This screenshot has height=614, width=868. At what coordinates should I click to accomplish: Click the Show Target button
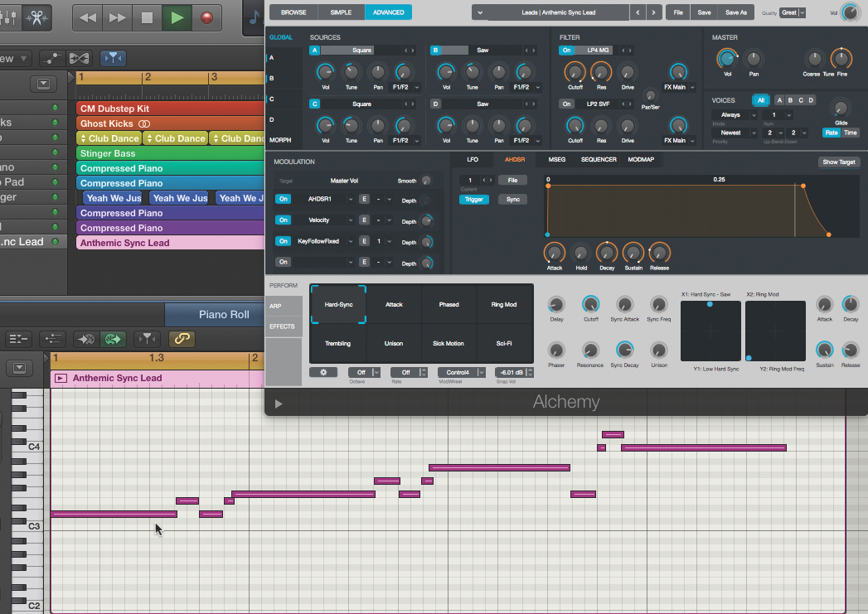(839, 162)
